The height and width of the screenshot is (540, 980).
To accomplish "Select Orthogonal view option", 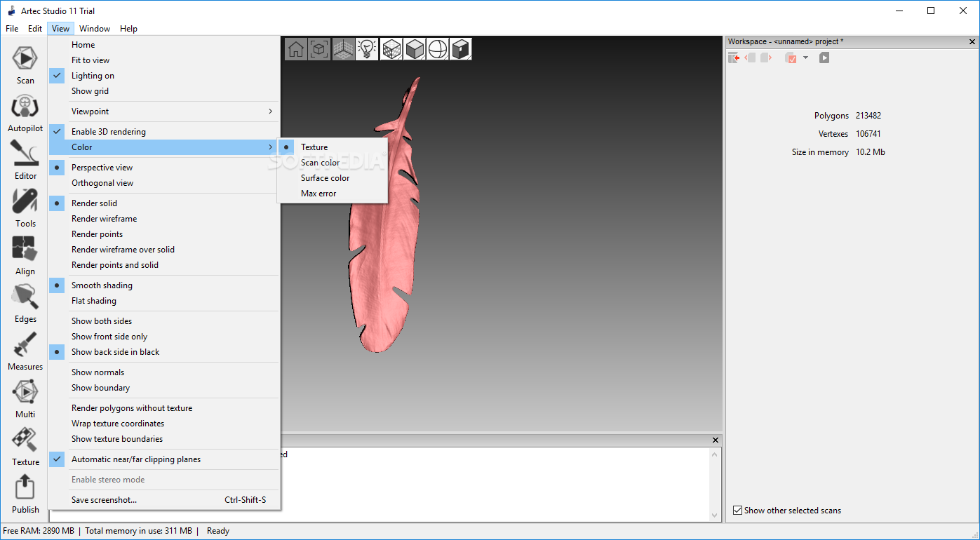I will tap(164, 183).
